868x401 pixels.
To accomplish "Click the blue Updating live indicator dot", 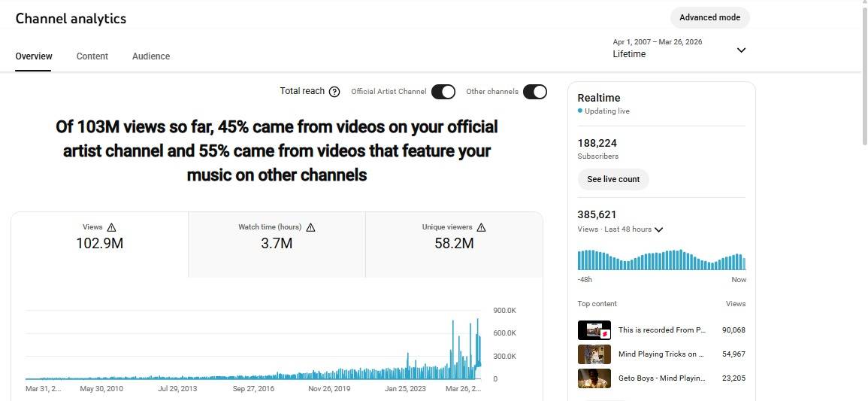I will click(x=580, y=111).
